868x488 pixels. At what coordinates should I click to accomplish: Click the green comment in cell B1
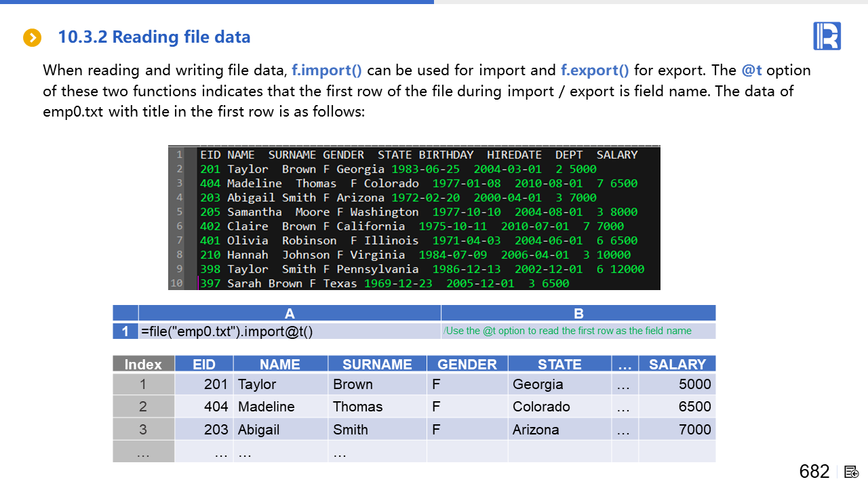point(568,331)
